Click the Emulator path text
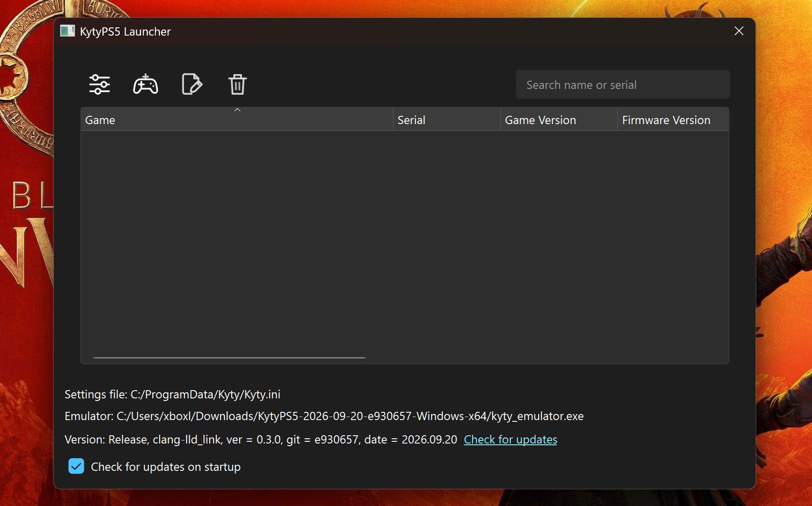 click(324, 416)
